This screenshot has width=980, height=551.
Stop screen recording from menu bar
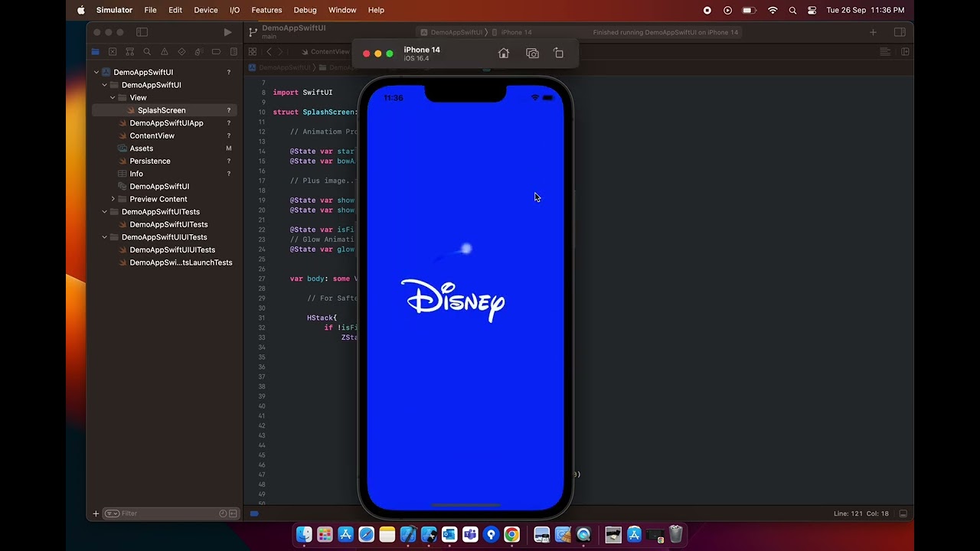click(x=707, y=10)
